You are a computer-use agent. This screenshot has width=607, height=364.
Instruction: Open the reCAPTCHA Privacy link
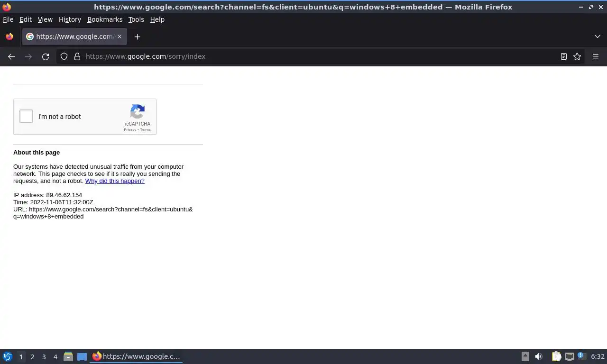(x=130, y=129)
